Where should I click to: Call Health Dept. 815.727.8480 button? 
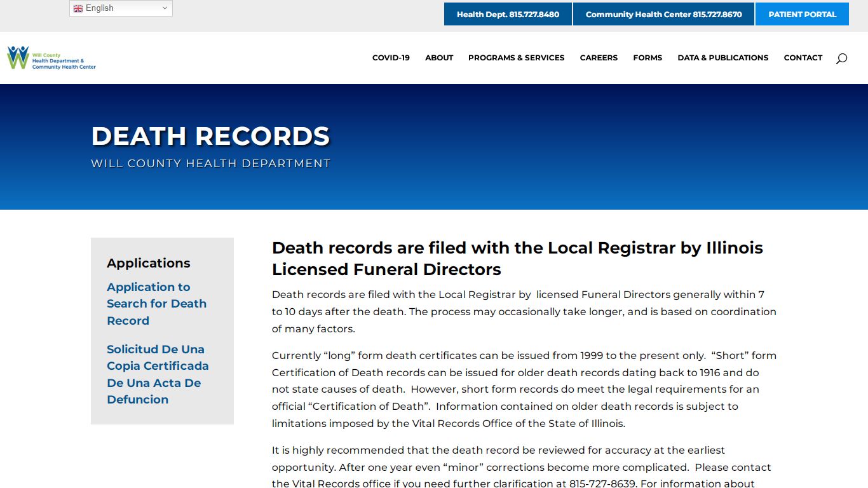point(508,14)
